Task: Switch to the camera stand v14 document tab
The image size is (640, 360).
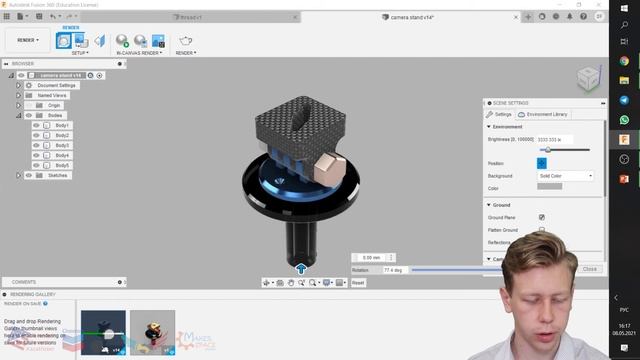Action: pos(408,17)
